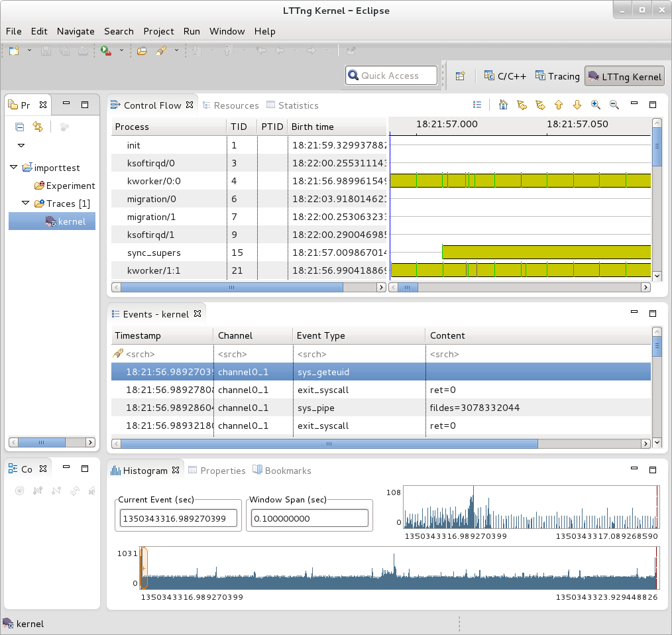
Task: Select next event flag arrow icon
Action: point(540,105)
